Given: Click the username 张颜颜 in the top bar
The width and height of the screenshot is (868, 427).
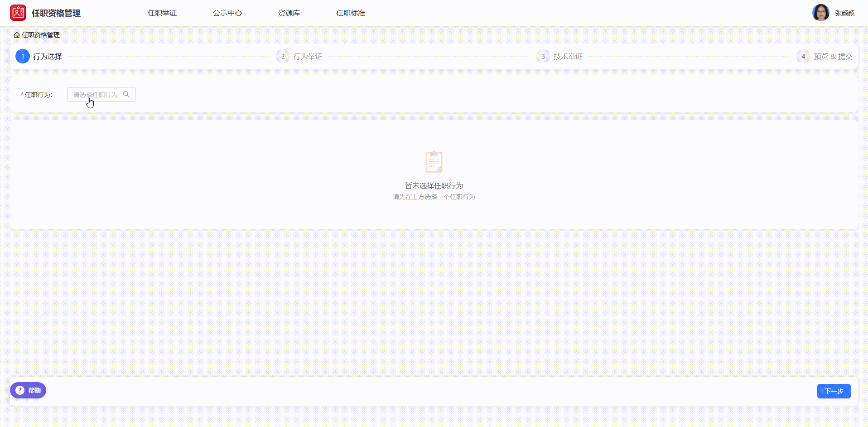Looking at the screenshot, I should click(844, 12).
